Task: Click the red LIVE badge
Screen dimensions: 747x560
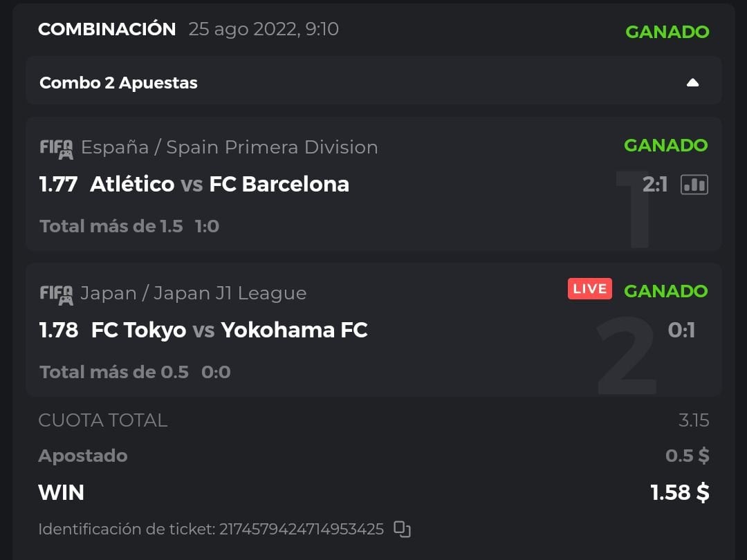Action: point(589,289)
